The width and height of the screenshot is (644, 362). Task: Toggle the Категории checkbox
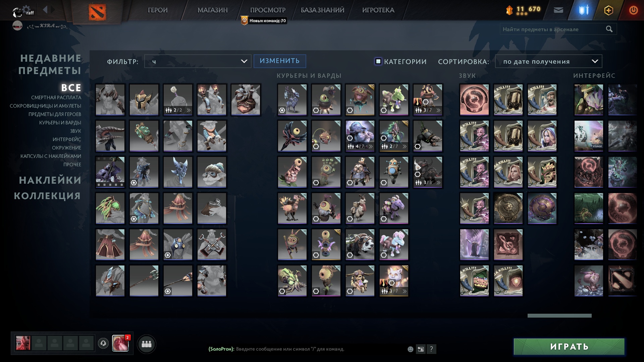pos(378,61)
